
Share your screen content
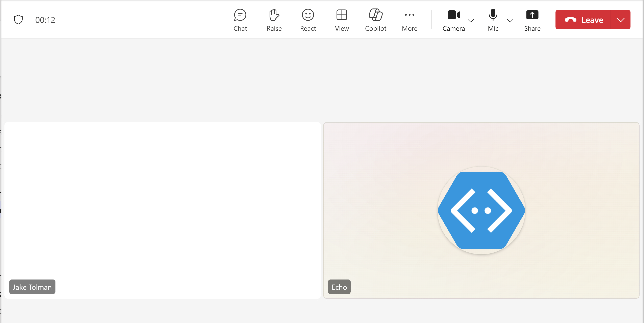point(532,20)
